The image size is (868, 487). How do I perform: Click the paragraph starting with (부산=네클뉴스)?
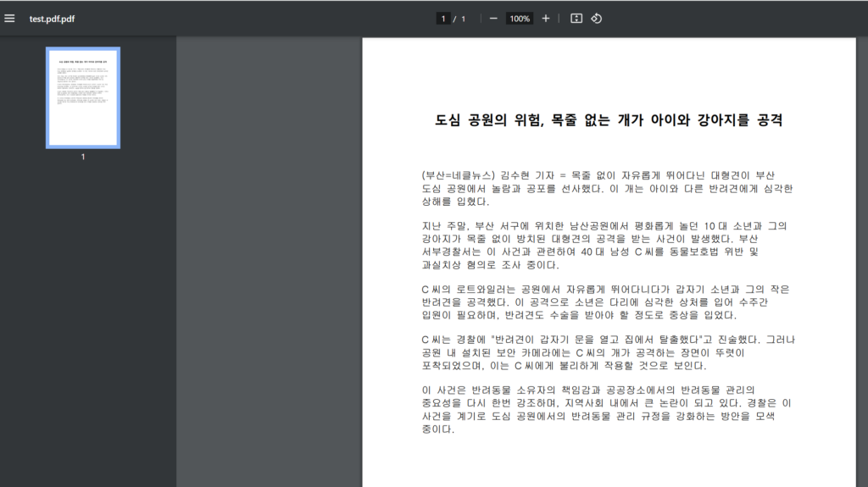[607, 188]
